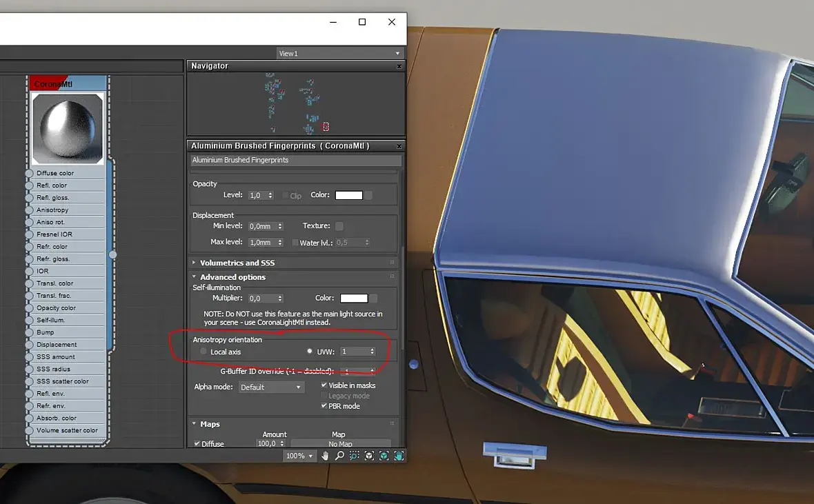The height and width of the screenshot is (504, 814).
Task: Click the SSS amount input socket
Action: click(29, 357)
